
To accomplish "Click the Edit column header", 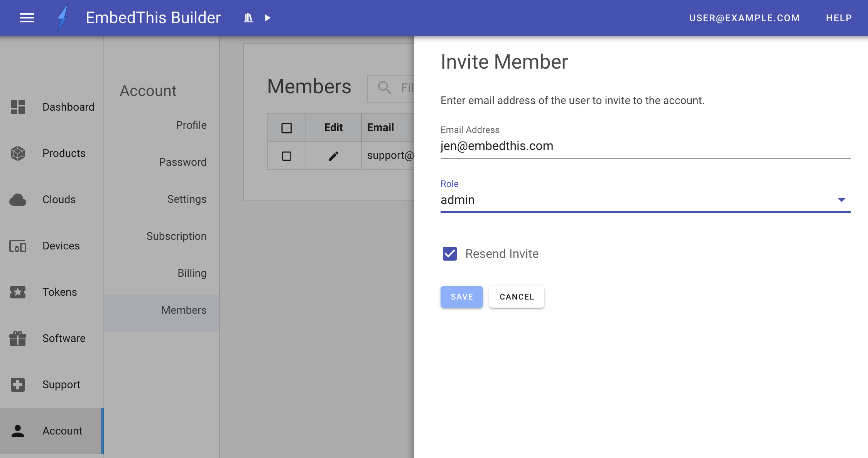I will tap(334, 128).
